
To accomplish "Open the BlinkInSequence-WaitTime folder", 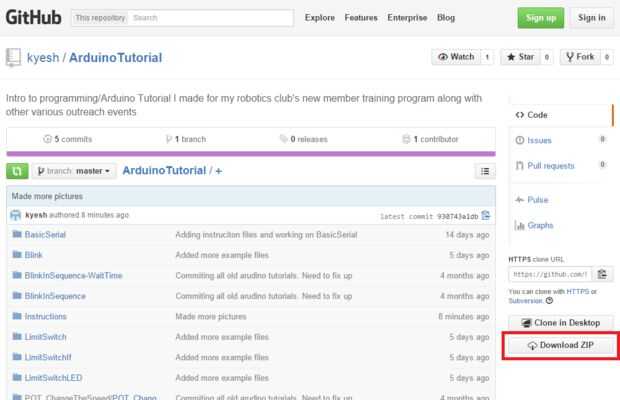I will [73, 275].
